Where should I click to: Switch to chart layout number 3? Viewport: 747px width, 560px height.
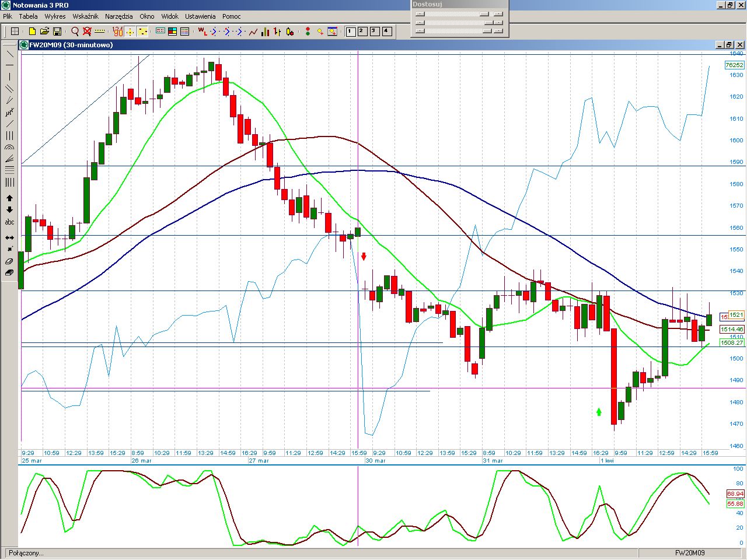pos(375,32)
